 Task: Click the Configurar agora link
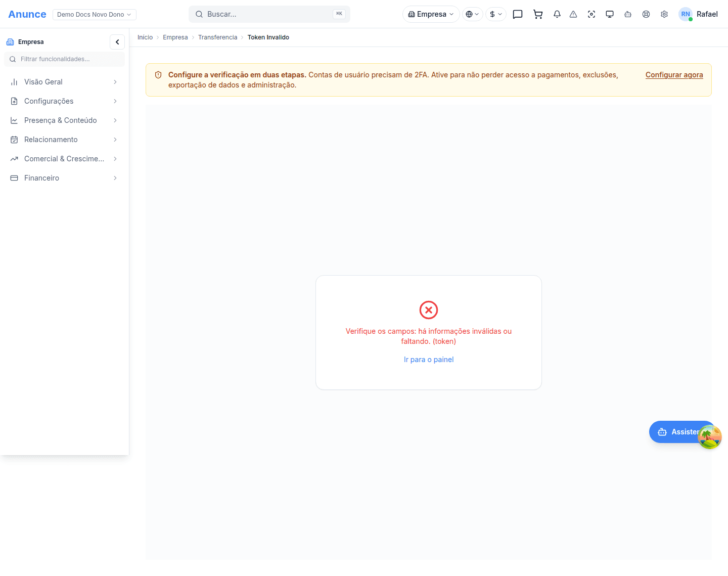[x=674, y=75]
